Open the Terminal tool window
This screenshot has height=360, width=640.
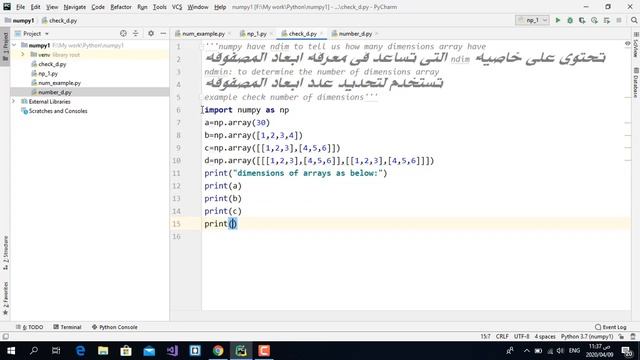67,327
